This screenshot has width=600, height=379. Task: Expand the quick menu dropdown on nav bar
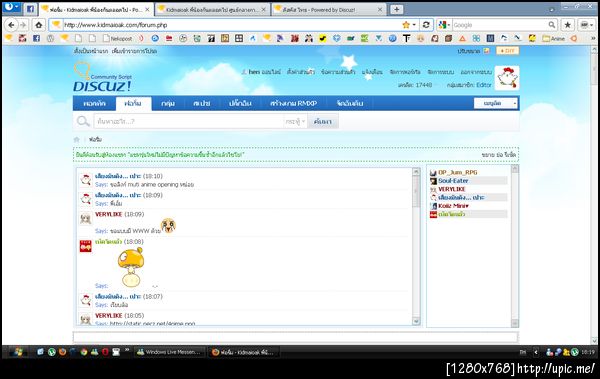pyautogui.click(x=496, y=103)
